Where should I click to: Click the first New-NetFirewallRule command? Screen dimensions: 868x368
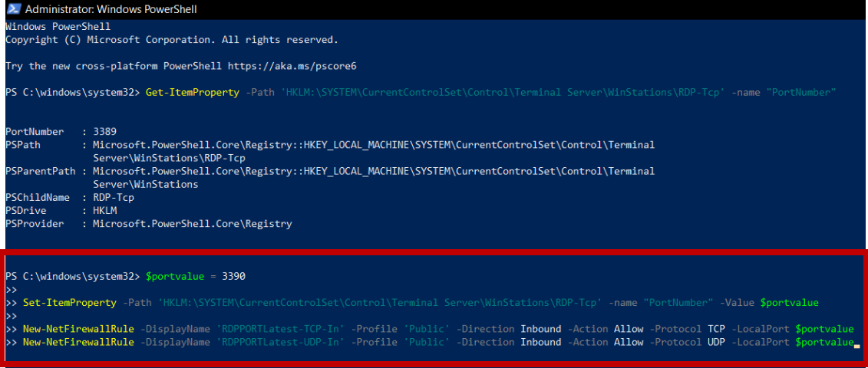[78, 329]
